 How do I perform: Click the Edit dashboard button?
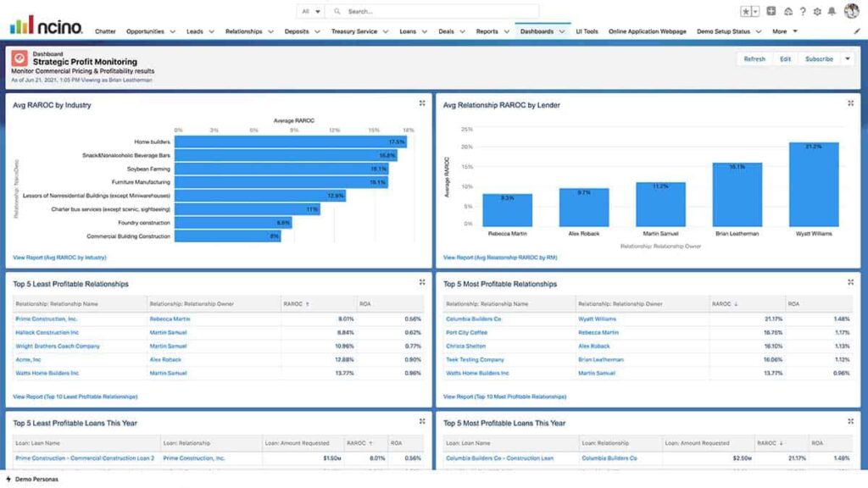pos(785,58)
